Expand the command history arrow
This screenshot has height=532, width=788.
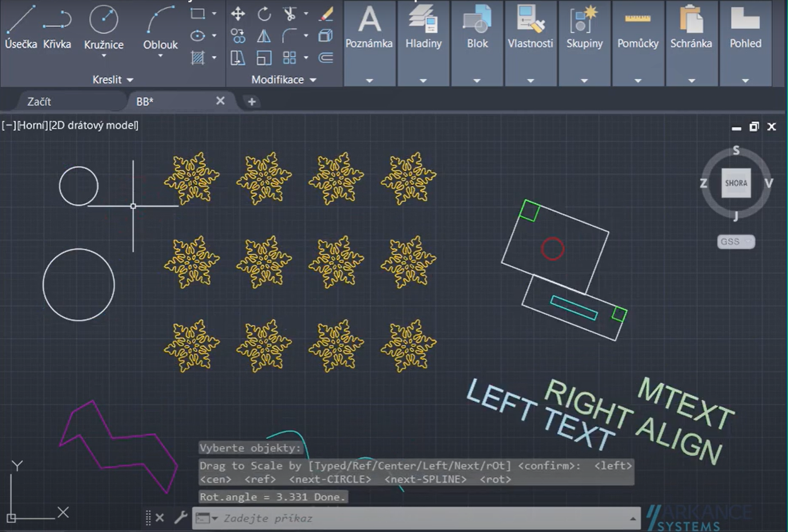click(633, 518)
